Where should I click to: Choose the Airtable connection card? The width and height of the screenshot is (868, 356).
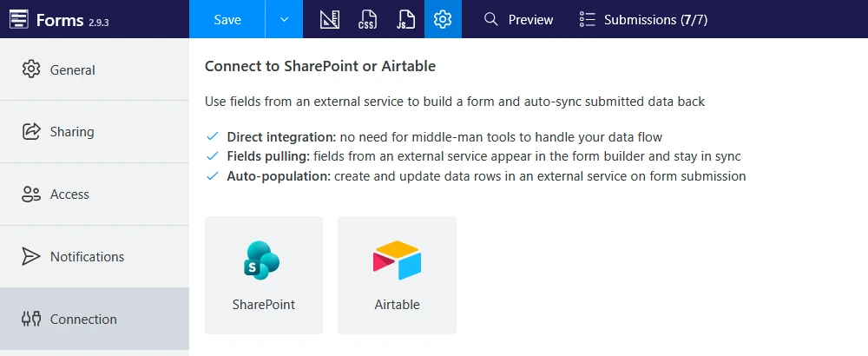coord(397,275)
